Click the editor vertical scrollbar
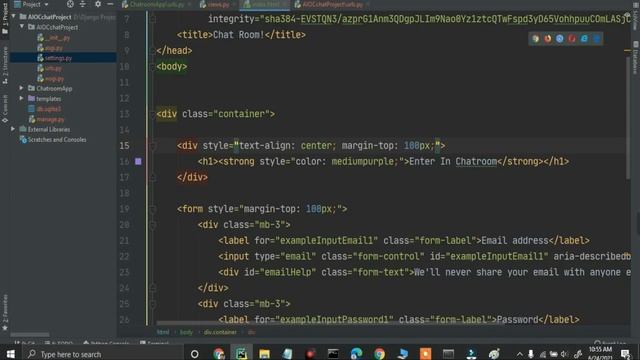 click(628, 118)
